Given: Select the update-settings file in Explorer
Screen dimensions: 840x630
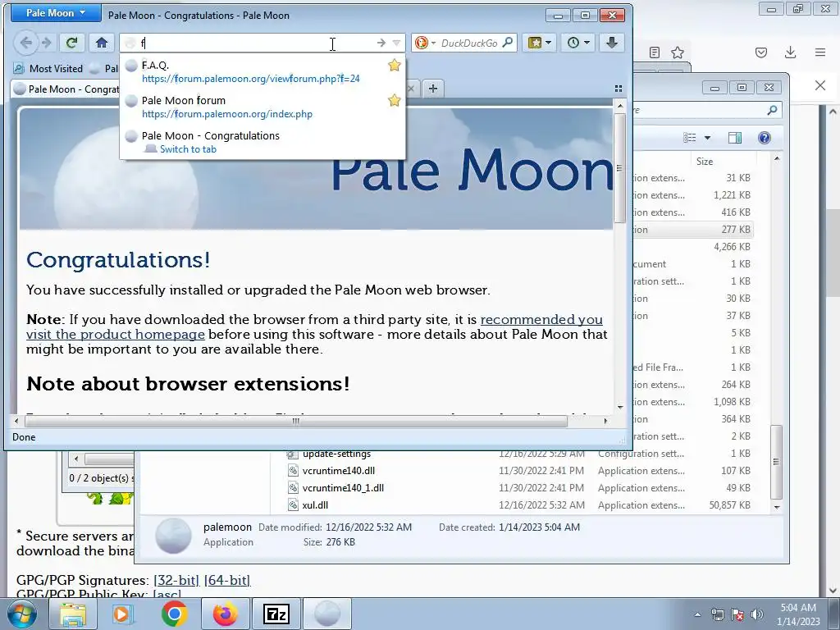Looking at the screenshot, I should [x=336, y=454].
